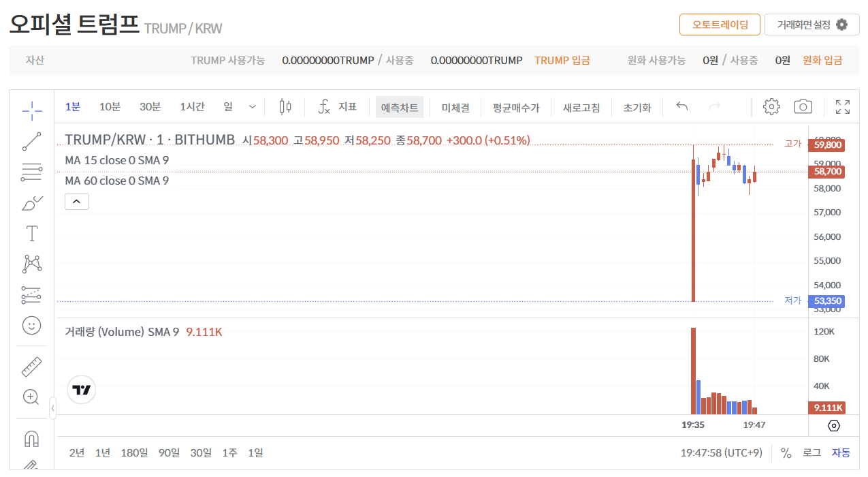Collapse the indicator legend chevron
Image resolution: width=868 pixels, height=477 pixels.
coord(77,201)
